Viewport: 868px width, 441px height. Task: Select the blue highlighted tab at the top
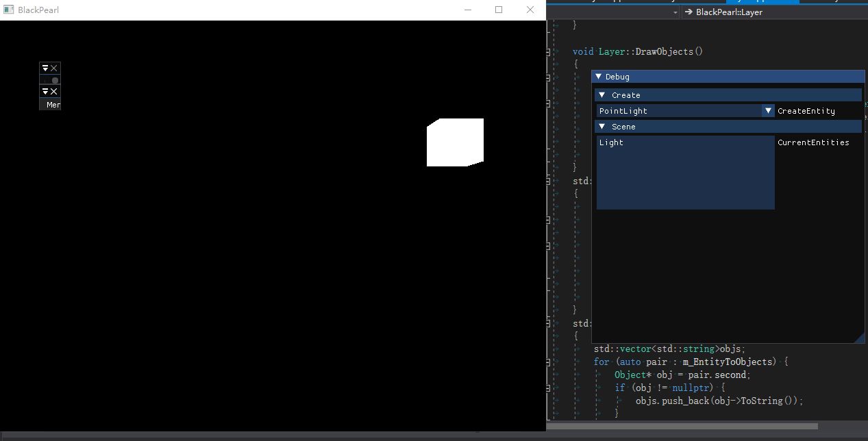click(x=762, y=2)
